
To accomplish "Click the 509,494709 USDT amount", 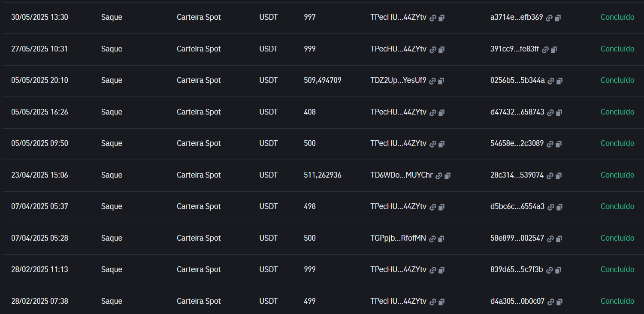I will click(323, 80).
